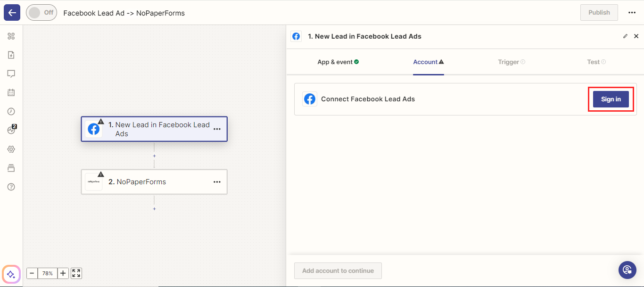This screenshot has width=644, height=287.
Task: Click the Connect Facebook Lead Ads text
Action: [x=368, y=99]
